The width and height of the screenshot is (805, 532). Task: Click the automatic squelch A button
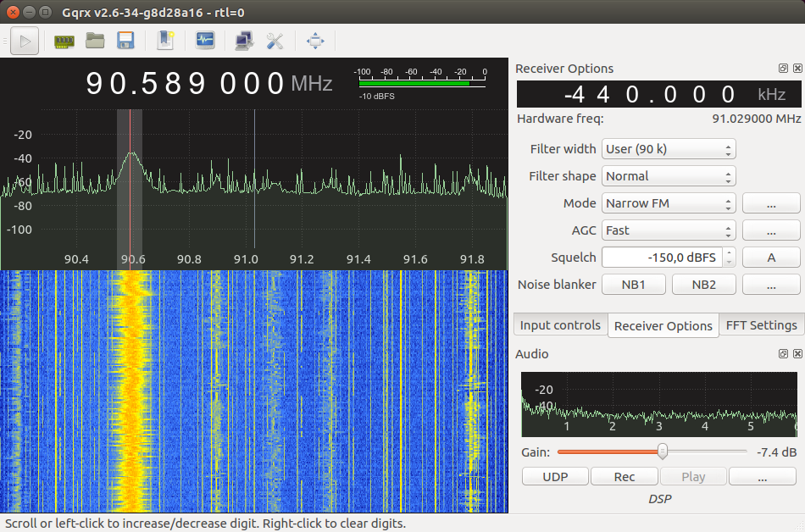coord(771,258)
